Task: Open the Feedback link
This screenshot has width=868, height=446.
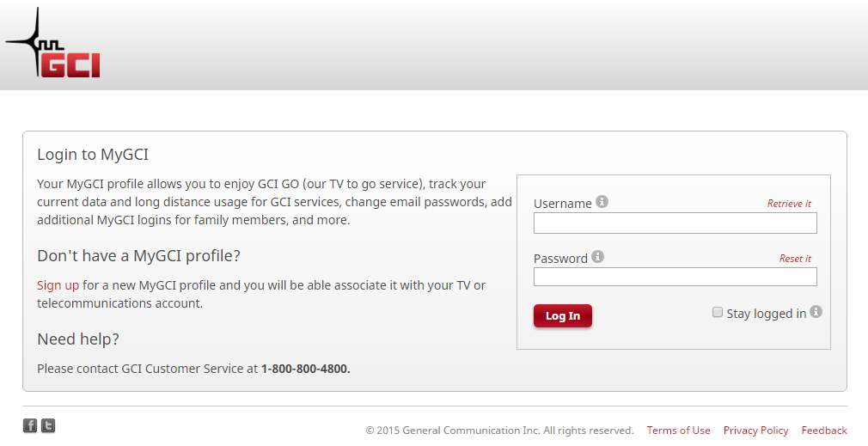Action: click(x=823, y=431)
